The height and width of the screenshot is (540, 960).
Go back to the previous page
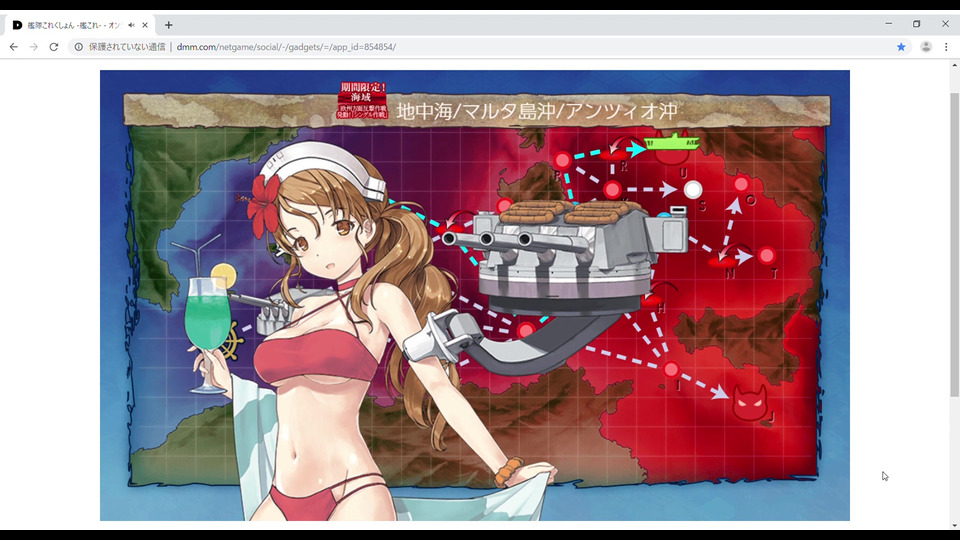13,47
